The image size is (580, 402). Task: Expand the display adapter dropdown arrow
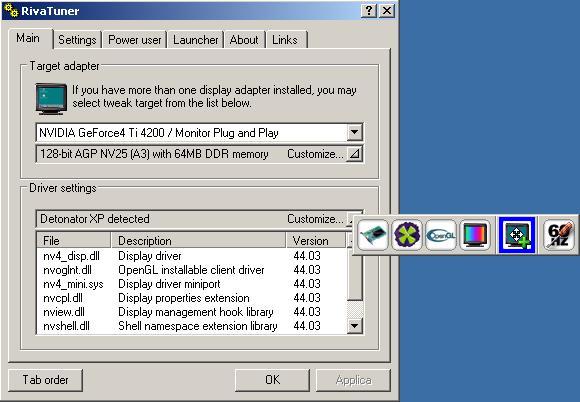pos(354,132)
